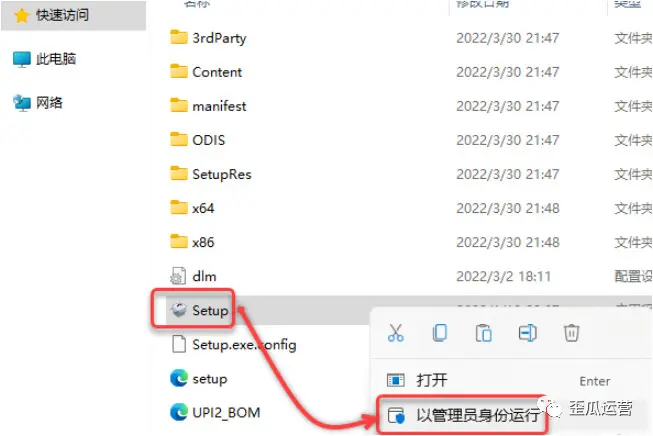Click the Delete trash icon in context menu
Screen dimensions: 653x436
click(571, 333)
